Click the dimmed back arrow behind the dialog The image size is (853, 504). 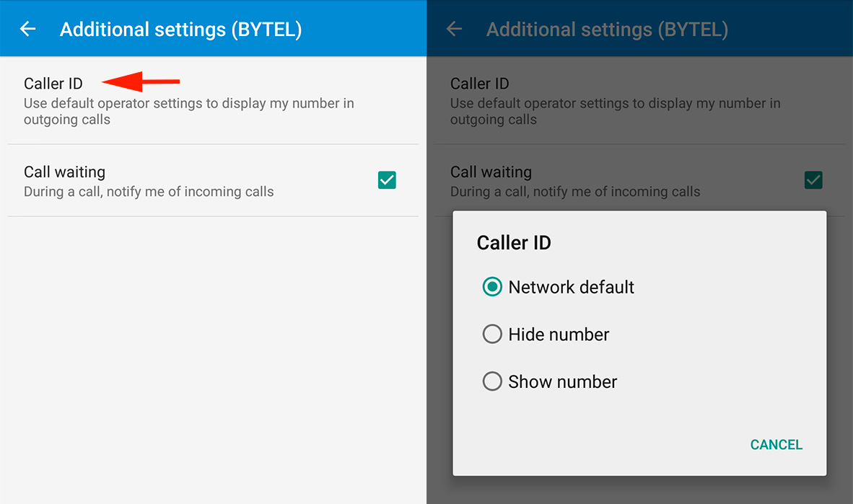point(454,29)
